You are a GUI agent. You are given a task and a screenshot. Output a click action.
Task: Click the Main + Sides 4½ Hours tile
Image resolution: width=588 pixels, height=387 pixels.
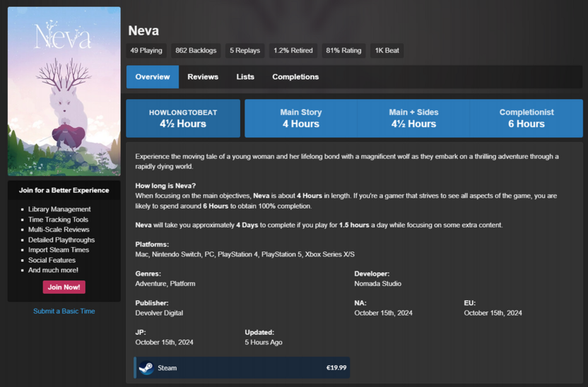[x=413, y=119]
